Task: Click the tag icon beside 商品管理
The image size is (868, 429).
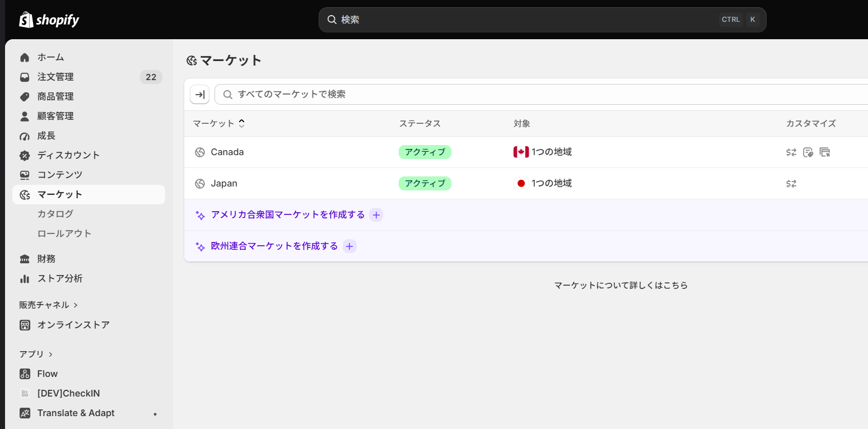Action: coord(25,96)
